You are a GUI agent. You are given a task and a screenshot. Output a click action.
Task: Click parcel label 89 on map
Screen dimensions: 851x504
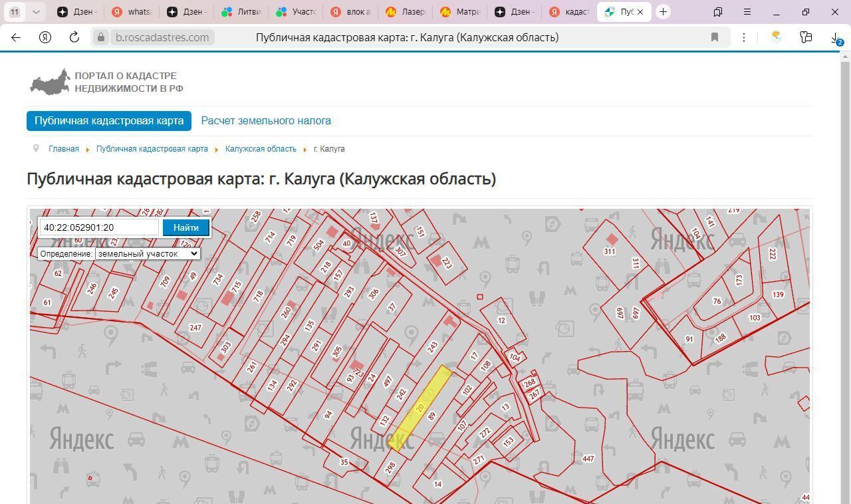(x=431, y=416)
